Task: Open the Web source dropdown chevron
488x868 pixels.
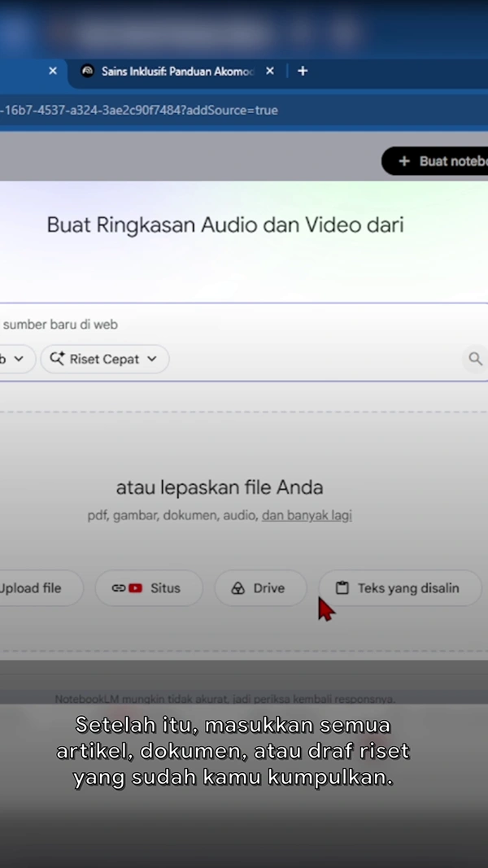Action: click(x=19, y=359)
